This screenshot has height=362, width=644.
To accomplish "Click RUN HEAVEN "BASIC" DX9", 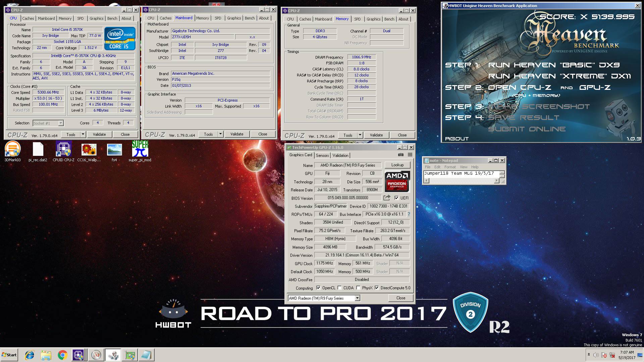I will pyautogui.click(x=553, y=65).
